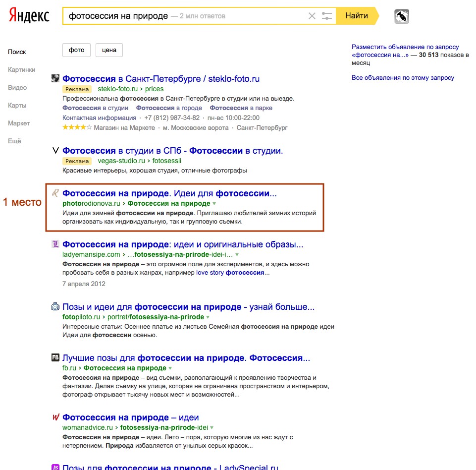Clear the search query with the X icon
The height and width of the screenshot is (470, 476).
coord(312,16)
